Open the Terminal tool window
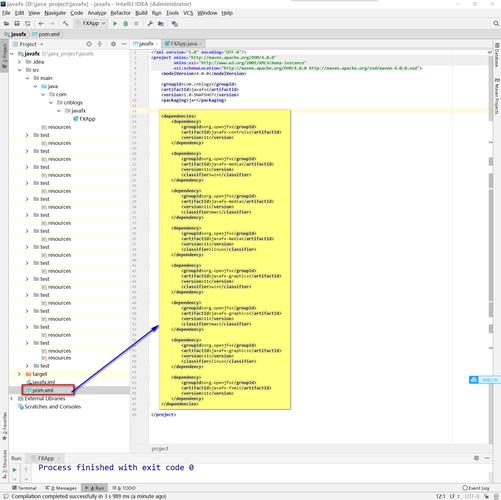Image resolution: width=501 pixels, height=500 pixels. tap(24, 488)
